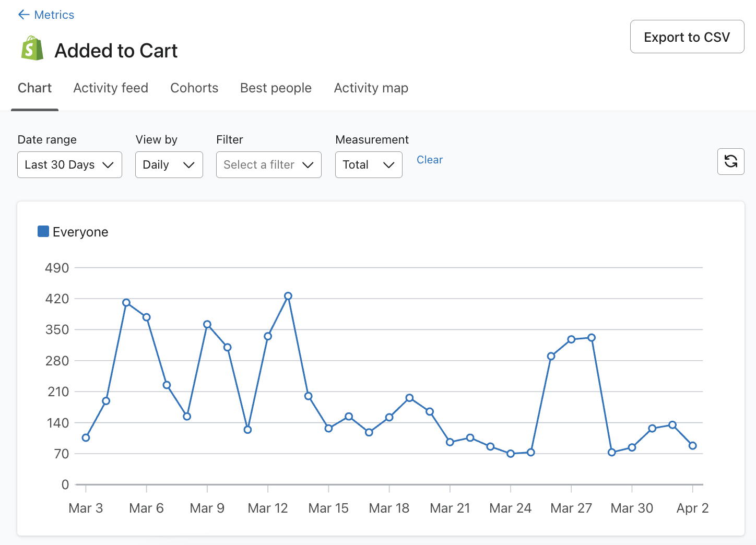Screen dimensions: 756x545
Task: Open the Last 30 Days date range dropdown
Action: [69, 164]
